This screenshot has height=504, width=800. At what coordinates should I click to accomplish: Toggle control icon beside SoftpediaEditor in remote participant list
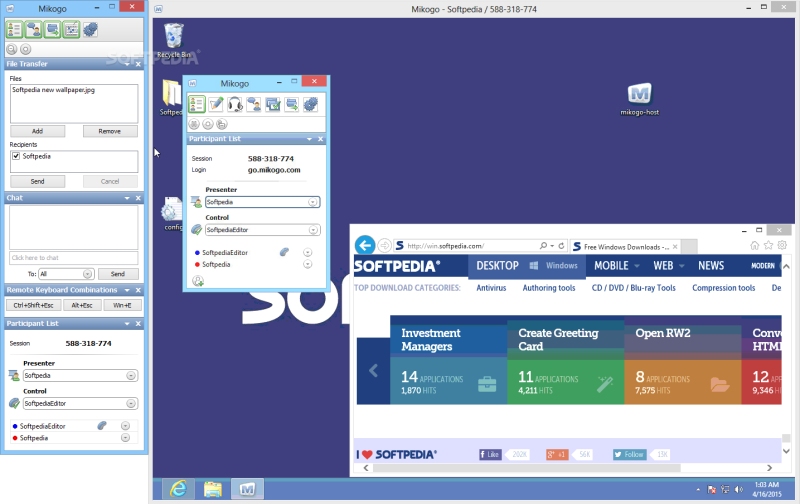(x=285, y=252)
